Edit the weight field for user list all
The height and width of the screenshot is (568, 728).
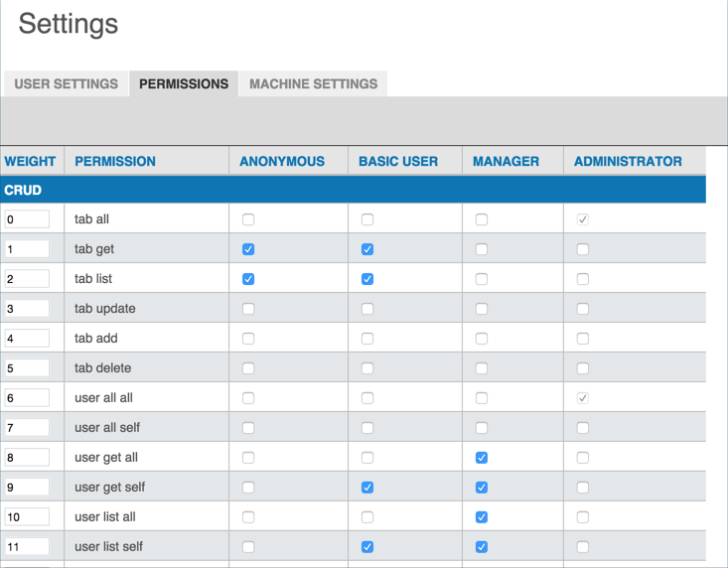tap(27, 516)
